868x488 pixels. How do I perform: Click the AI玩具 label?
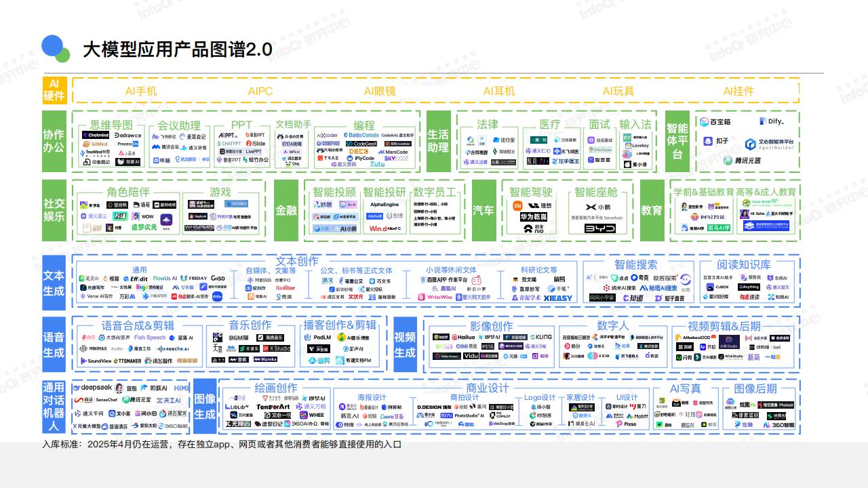[618, 91]
